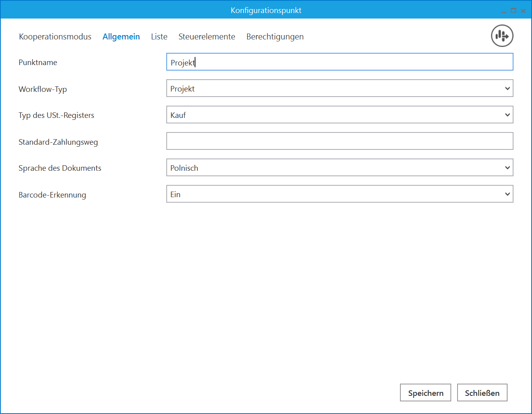Expand the Workflow-Typ dropdown
This screenshot has width=532, height=414.
339,89
